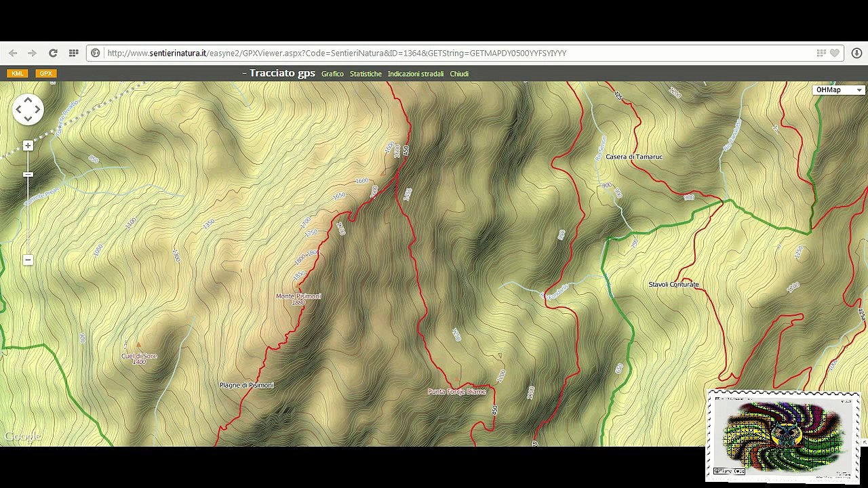
Task: Download the GPX file
Action: (45, 73)
